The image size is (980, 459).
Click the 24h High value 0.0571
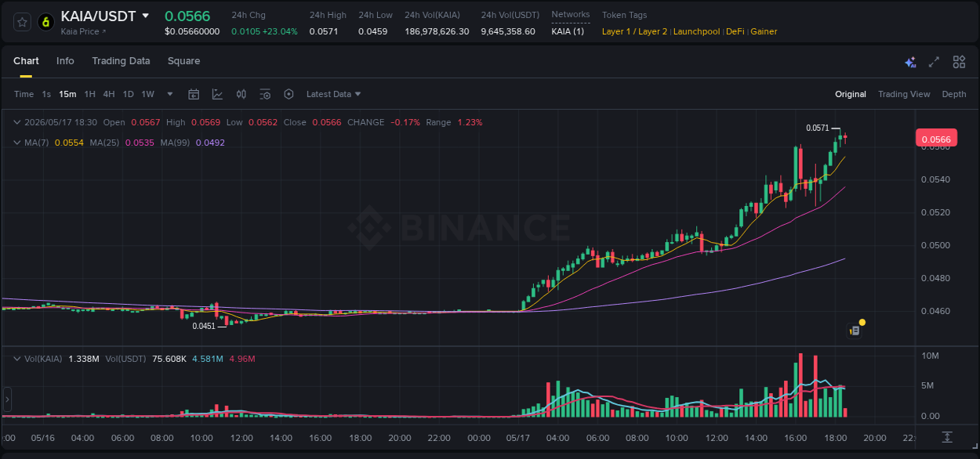323,31
